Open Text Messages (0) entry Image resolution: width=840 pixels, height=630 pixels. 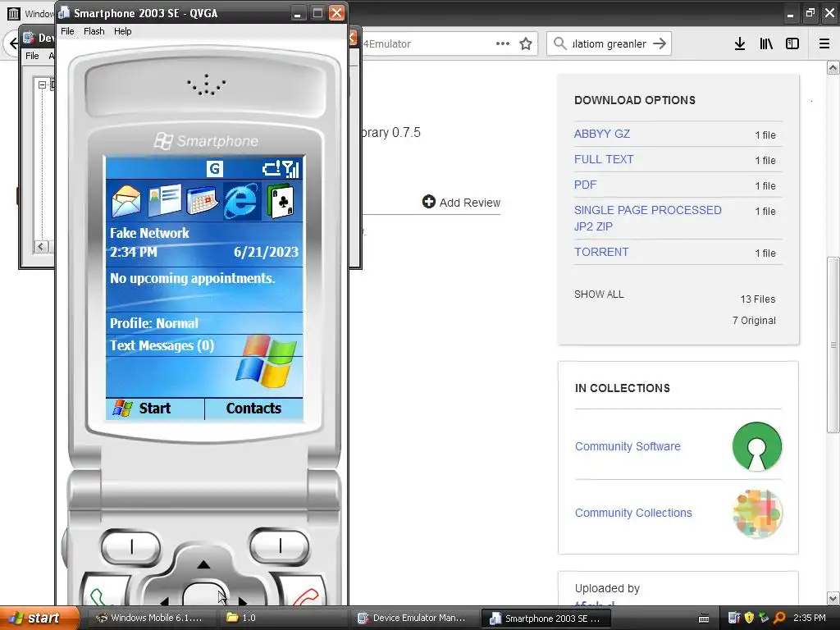click(204, 345)
